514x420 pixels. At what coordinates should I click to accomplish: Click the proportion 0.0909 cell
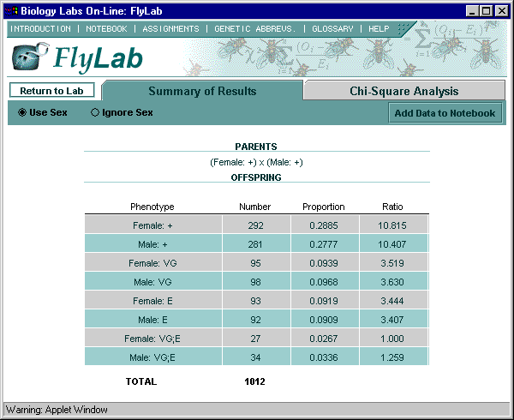coord(325,320)
